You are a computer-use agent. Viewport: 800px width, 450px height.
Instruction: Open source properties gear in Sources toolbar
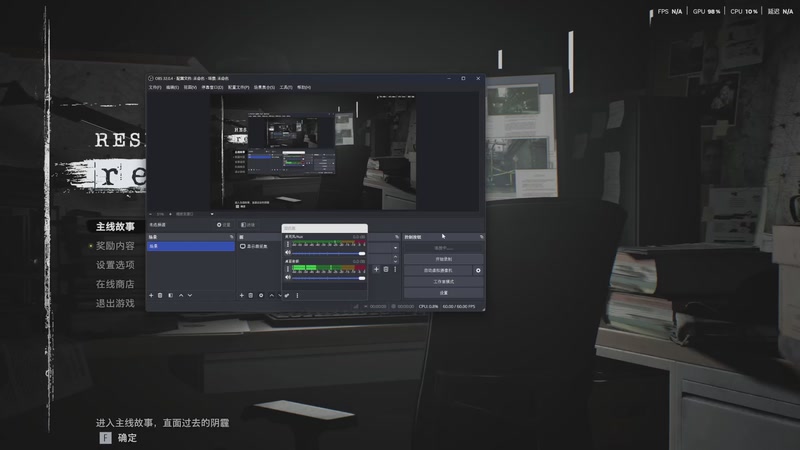(261, 295)
